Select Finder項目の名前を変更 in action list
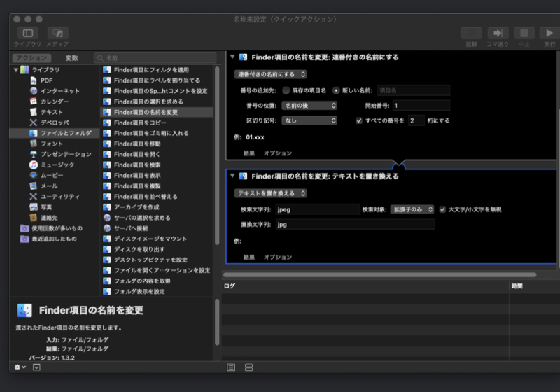Screen dimensions: 560x392 pos(156,112)
